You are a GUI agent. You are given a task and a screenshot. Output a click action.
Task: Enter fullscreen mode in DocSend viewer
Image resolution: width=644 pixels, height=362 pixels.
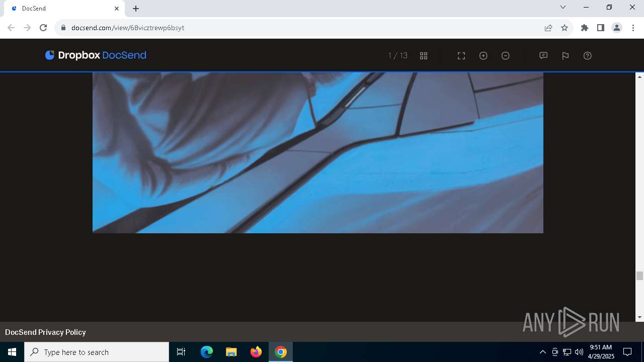(461, 56)
